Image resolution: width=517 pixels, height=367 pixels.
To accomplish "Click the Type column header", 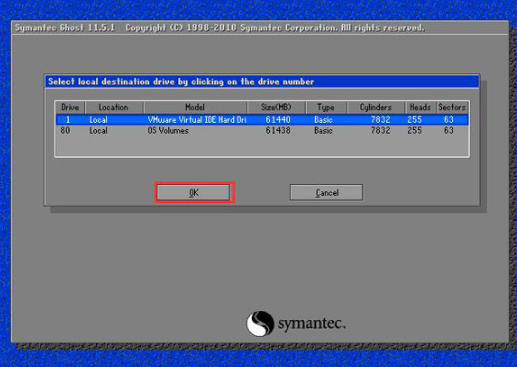I will point(326,107).
